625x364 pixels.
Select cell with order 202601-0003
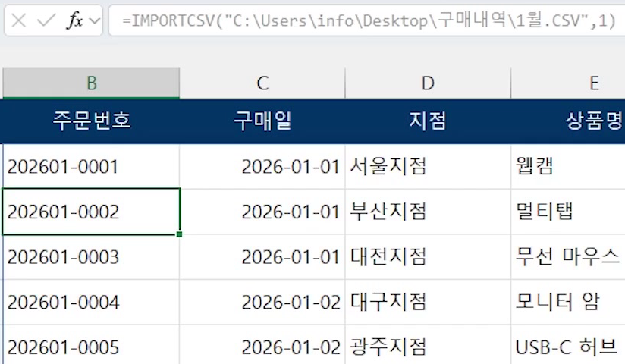91,257
